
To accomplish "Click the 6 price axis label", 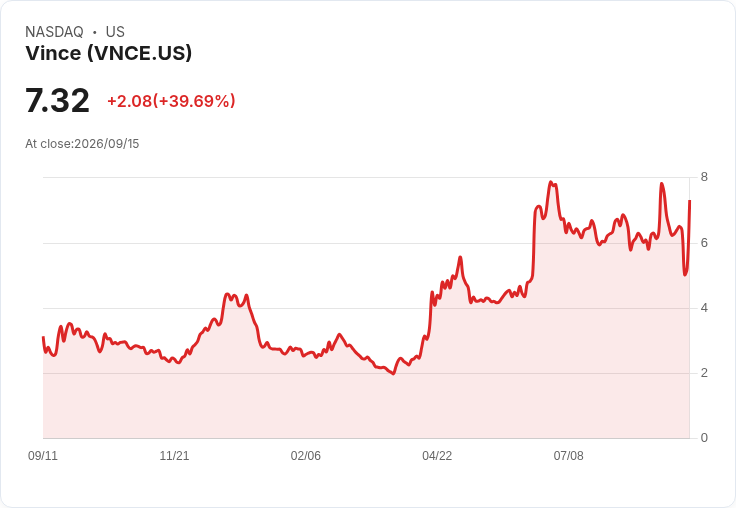I will coord(704,243).
